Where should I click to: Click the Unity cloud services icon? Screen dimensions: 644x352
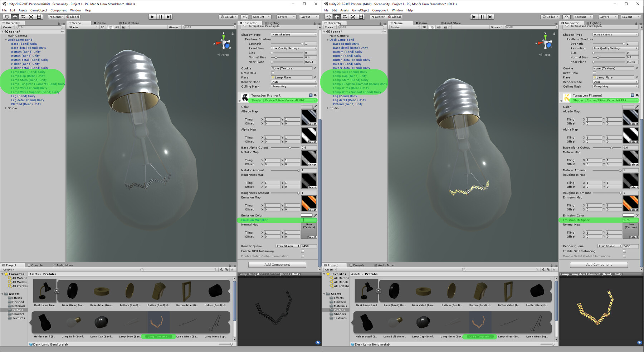[245, 16]
